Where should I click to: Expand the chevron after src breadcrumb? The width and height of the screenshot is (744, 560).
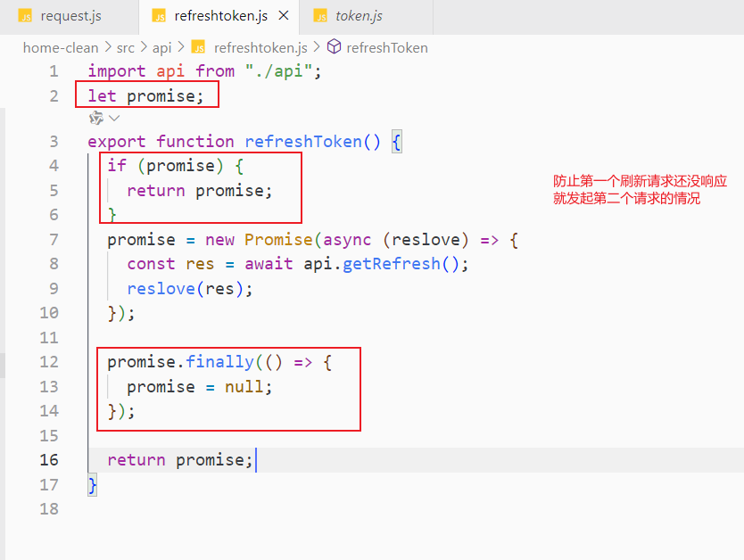point(144,47)
